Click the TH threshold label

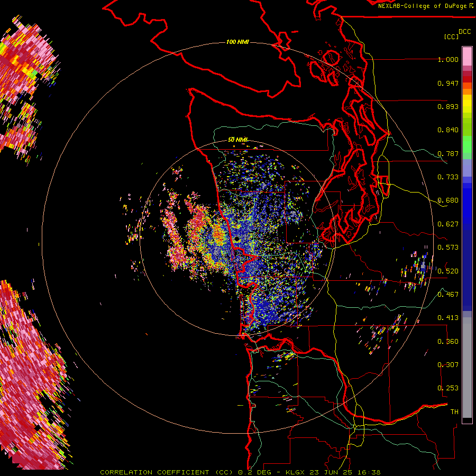454,411
